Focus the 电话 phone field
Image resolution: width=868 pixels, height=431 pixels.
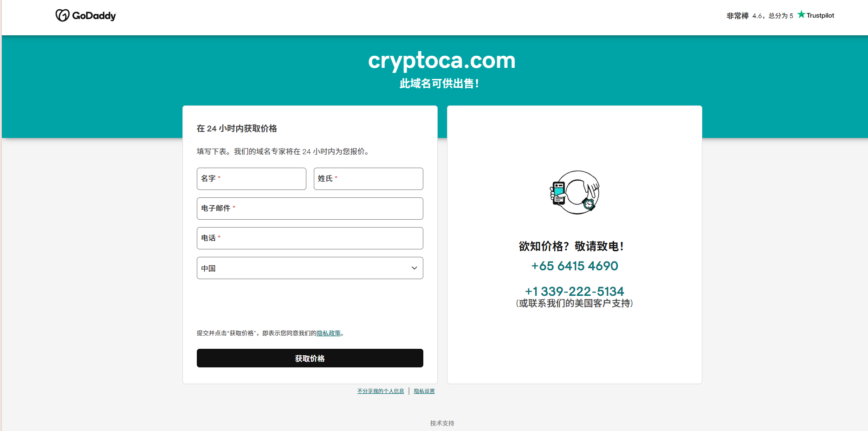310,238
